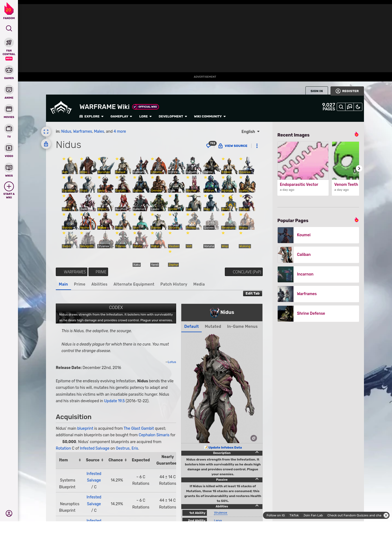Click the CONCLAVE (PvP) button
The height and width of the screenshot is (545, 392).
(x=244, y=272)
